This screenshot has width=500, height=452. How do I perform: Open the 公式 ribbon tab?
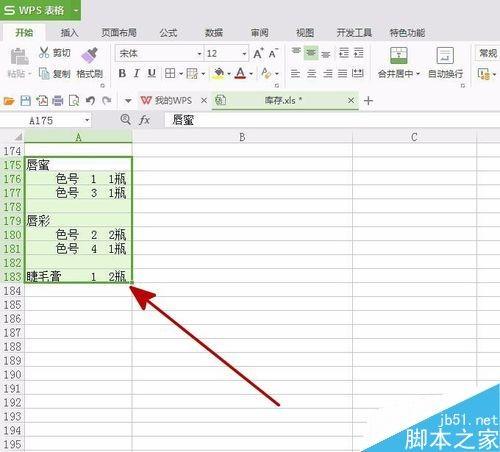tap(168, 33)
